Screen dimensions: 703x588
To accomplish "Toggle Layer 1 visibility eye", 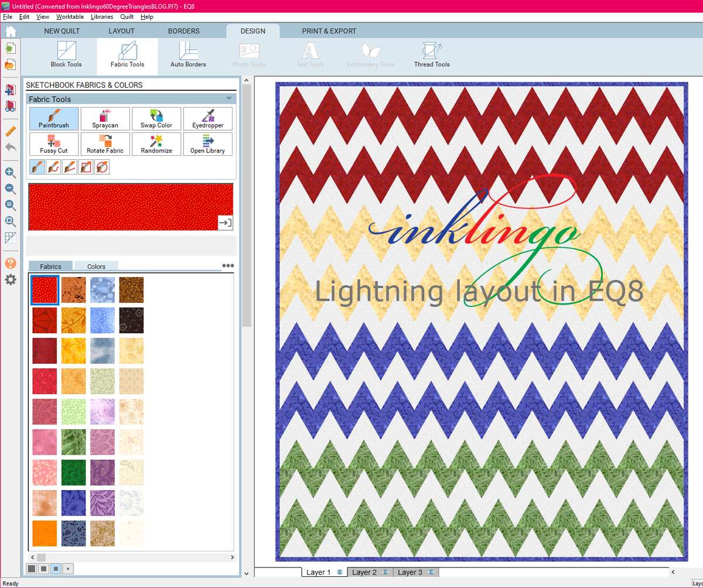I will coord(340,572).
